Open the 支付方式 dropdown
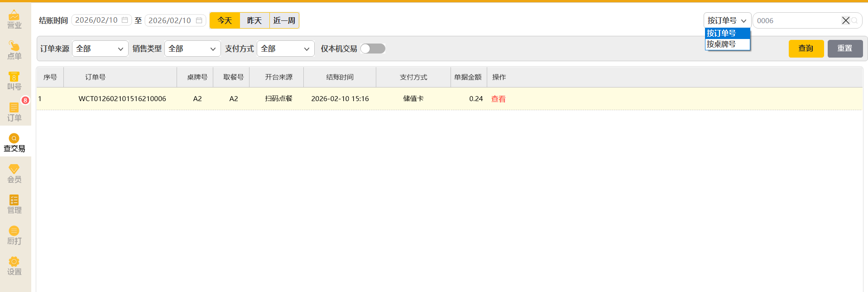Viewport: 868px width, 292px height. [x=285, y=49]
